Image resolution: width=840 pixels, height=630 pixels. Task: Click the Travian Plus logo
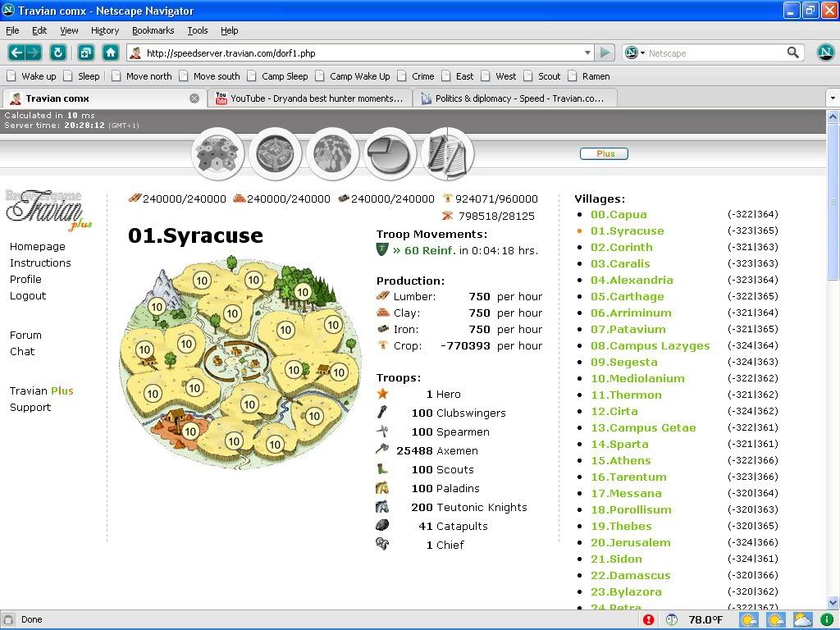pos(48,210)
